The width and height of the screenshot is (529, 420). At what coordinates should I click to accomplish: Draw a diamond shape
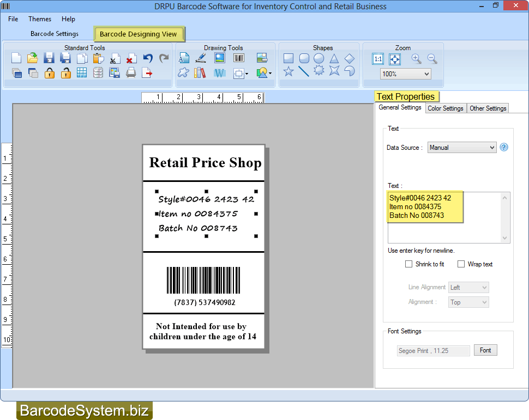coord(350,58)
